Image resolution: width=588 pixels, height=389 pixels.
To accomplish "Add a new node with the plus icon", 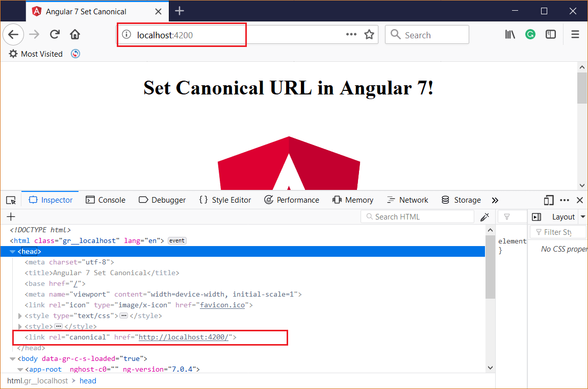I will (11, 216).
